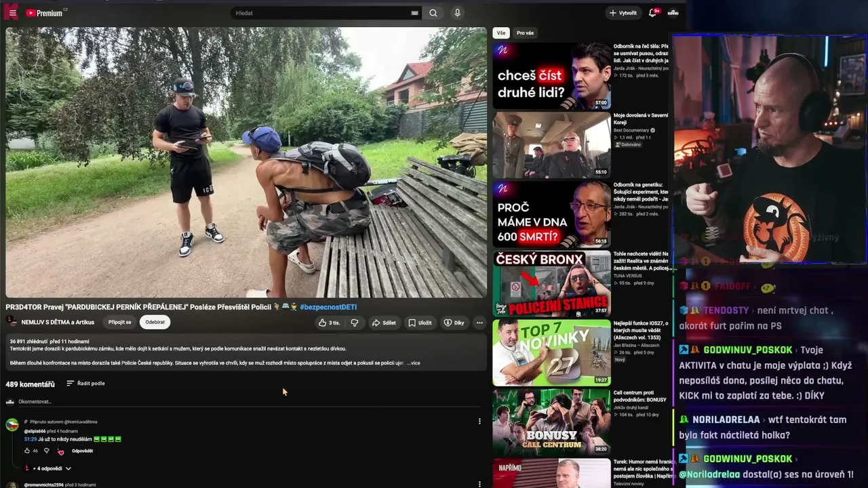The image size is (868, 488).
Task: Click the '489 komentářů' count
Action: 31,384
